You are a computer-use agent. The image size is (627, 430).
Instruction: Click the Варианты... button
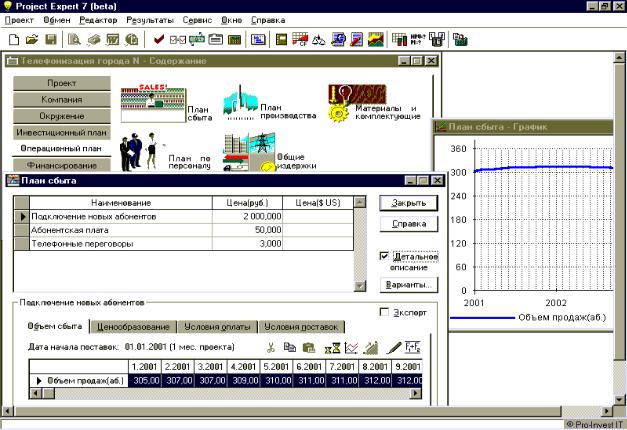pyautogui.click(x=408, y=285)
